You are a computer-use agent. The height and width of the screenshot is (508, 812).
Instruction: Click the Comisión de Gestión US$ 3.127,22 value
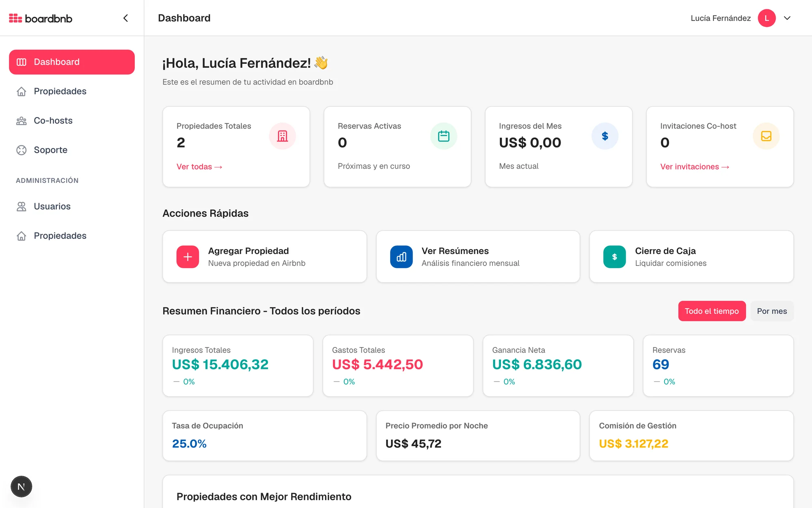pyautogui.click(x=633, y=443)
